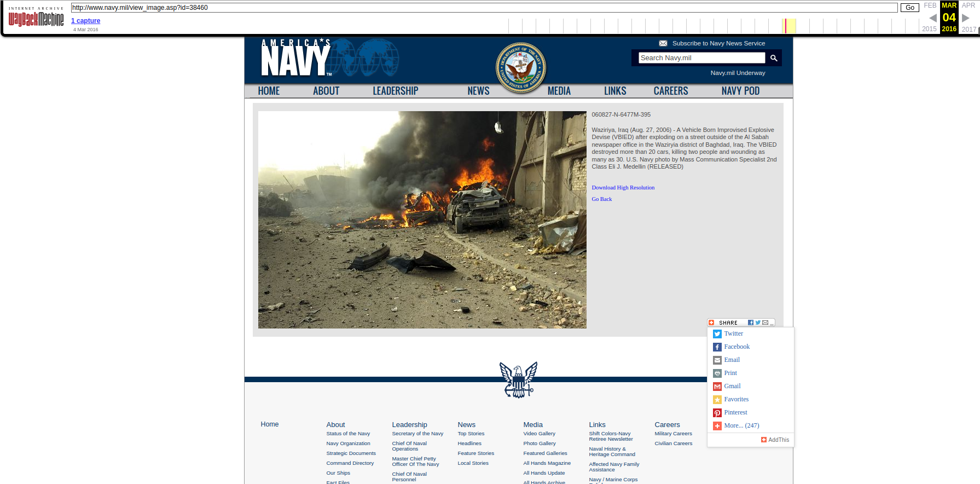The height and width of the screenshot is (484, 980).
Task: Open Master Chief Petty Officer footer link
Action: 415,462
